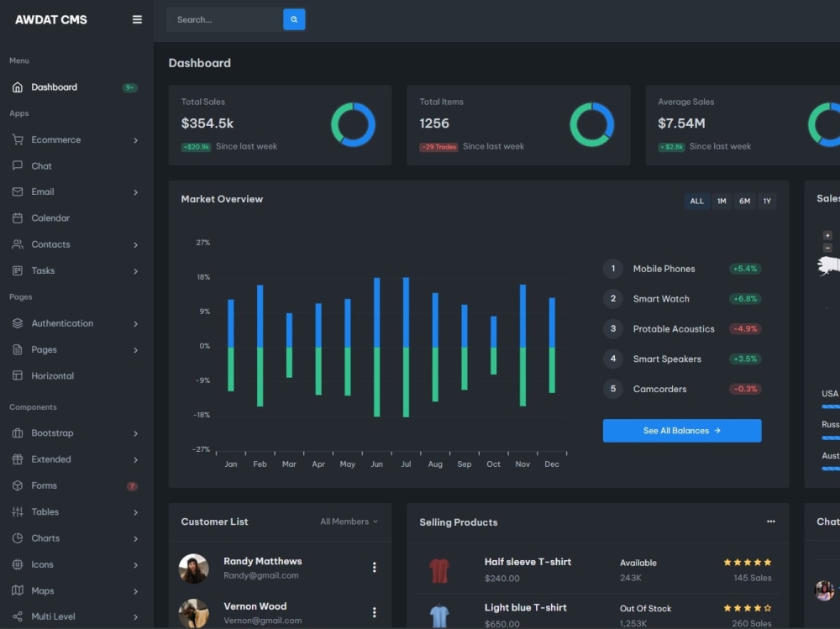The height and width of the screenshot is (629, 840).
Task: Expand the Tables submenu chevron
Action: coord(135,512)
